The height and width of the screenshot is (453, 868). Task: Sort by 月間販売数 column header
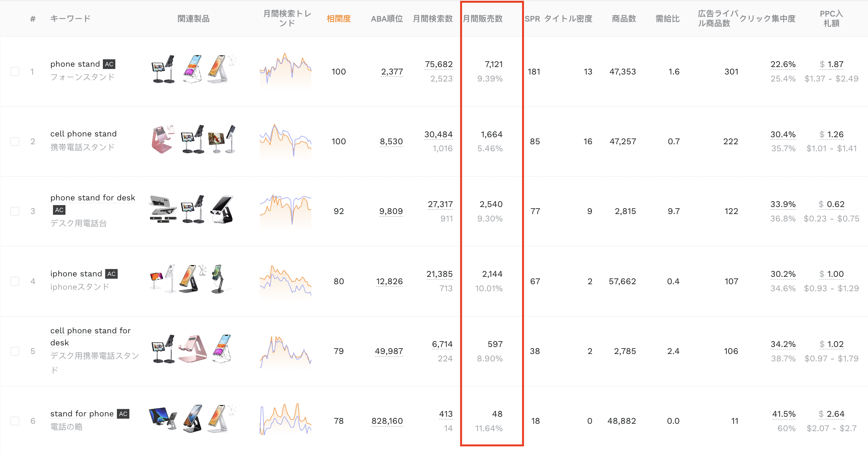coord(483,18)
